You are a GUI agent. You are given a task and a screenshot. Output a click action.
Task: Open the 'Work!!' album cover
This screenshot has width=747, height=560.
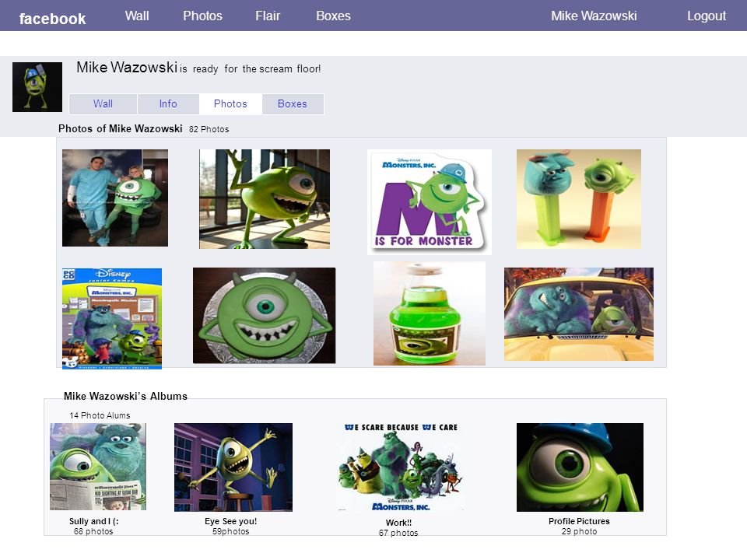(400, 467)
